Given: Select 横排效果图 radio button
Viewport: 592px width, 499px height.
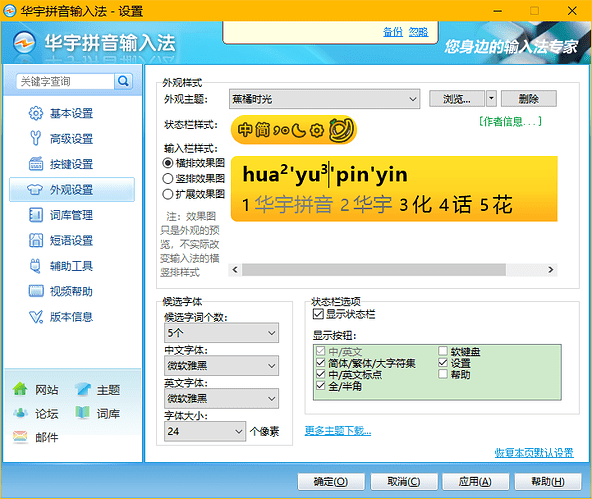Looking at the screenshot, I should [168, 163].
